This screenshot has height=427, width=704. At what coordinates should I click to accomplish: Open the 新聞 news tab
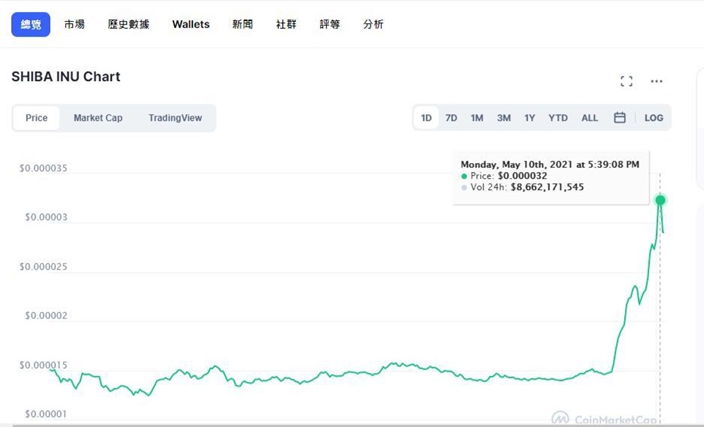tap(242, 24)
